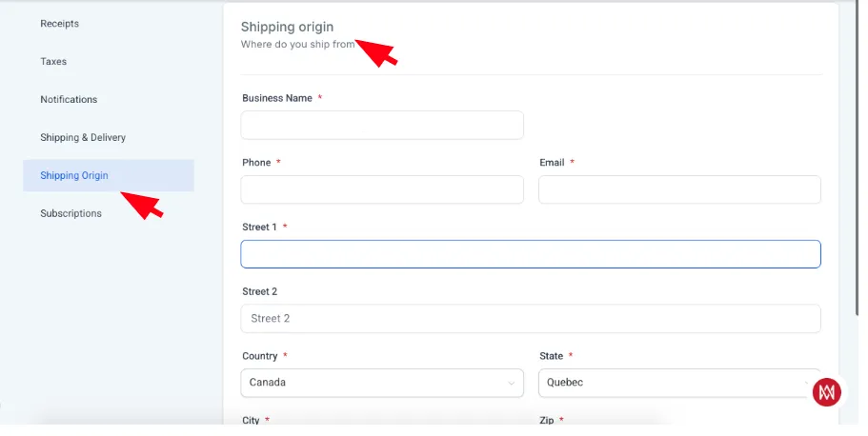Click the Business Name field label
This screenshot has height=436, width=868.
click(x=277, y=98)
